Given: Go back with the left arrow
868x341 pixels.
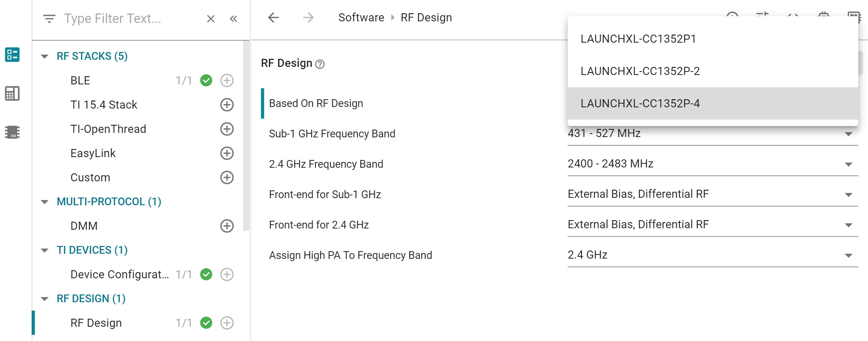Looking at the screenshot, I should [273, 17].
